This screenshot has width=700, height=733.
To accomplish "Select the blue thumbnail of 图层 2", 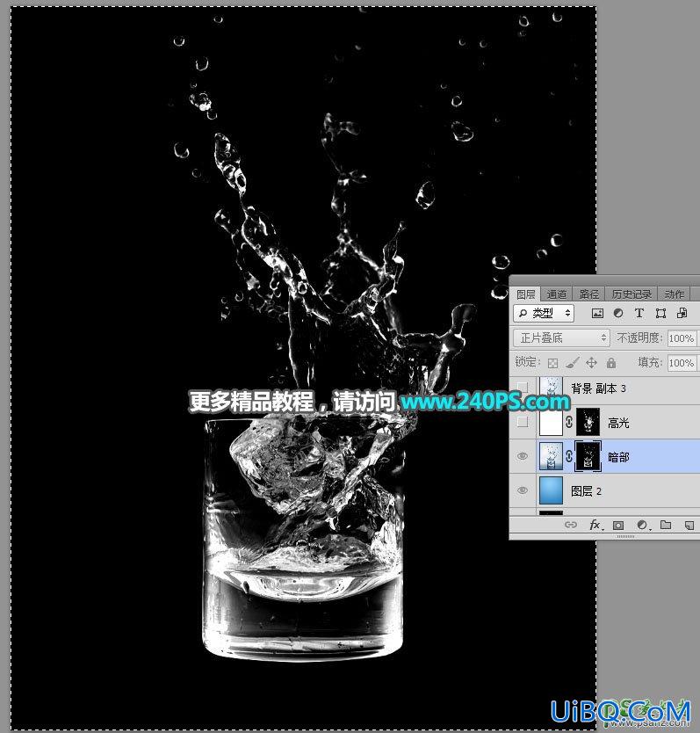I will tap(551, 490).
